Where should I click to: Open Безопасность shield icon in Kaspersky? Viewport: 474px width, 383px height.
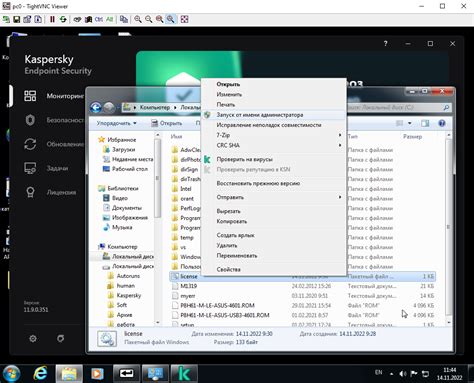tap(30, 120)
